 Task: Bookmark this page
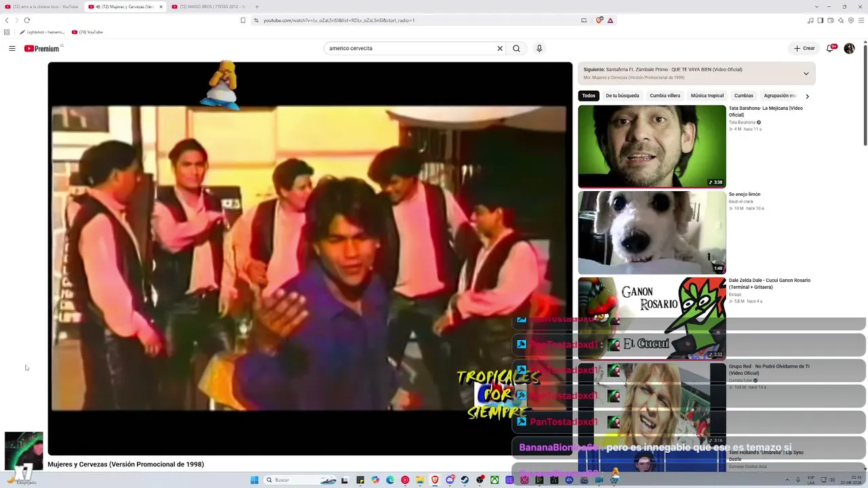click(x=243, y=20)
